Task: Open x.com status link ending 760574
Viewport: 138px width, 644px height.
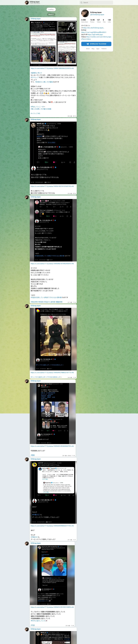Action: coord(52,186)
